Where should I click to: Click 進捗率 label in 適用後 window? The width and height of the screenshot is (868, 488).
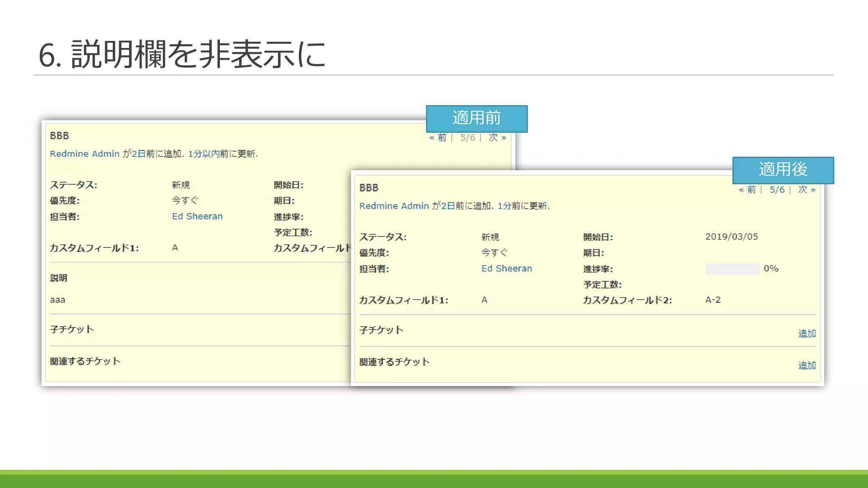tap(598, 269)
